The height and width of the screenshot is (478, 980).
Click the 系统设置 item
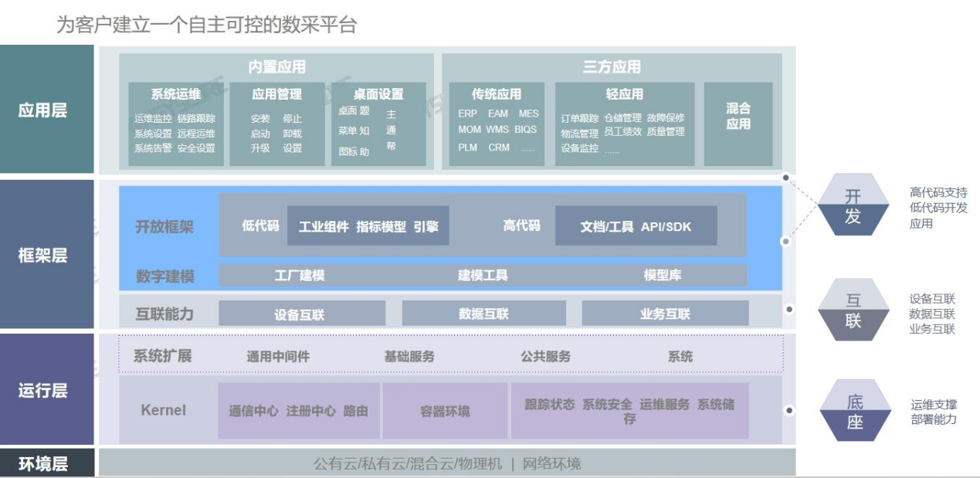[x=153, y=134]
